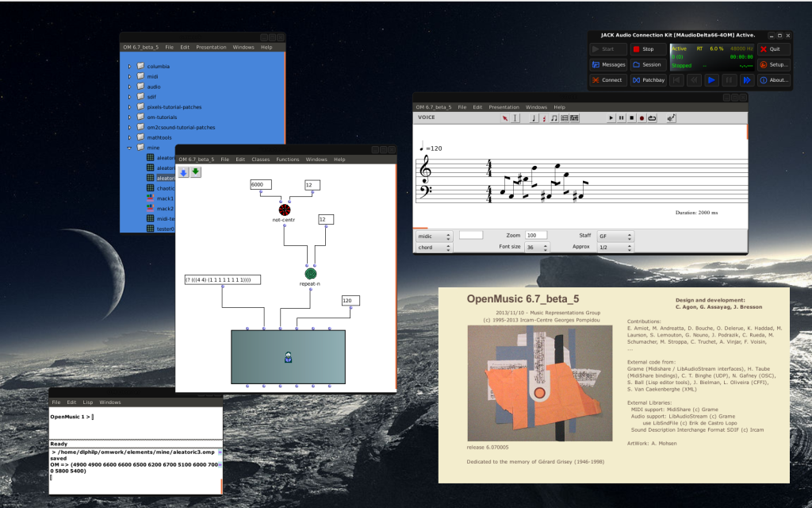812x508 pixels.
Task: Collapse the mine folder
Action: [129, 148]
